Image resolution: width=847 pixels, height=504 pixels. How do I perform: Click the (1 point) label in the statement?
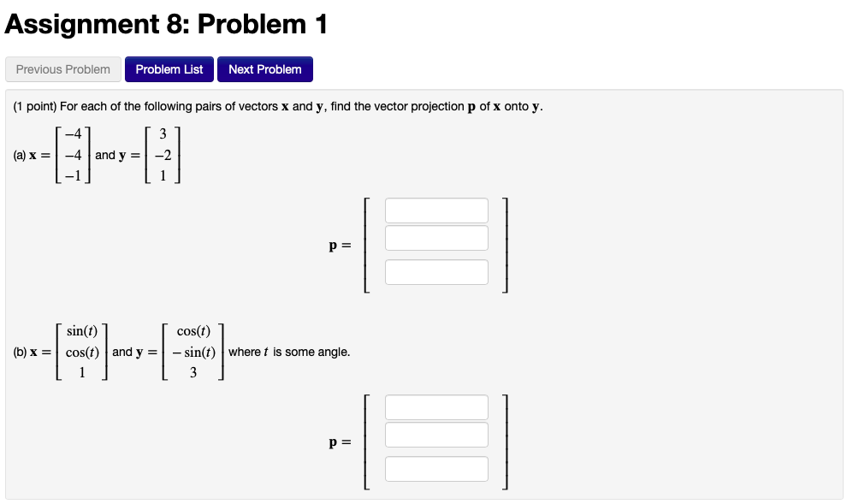(33, 106)
